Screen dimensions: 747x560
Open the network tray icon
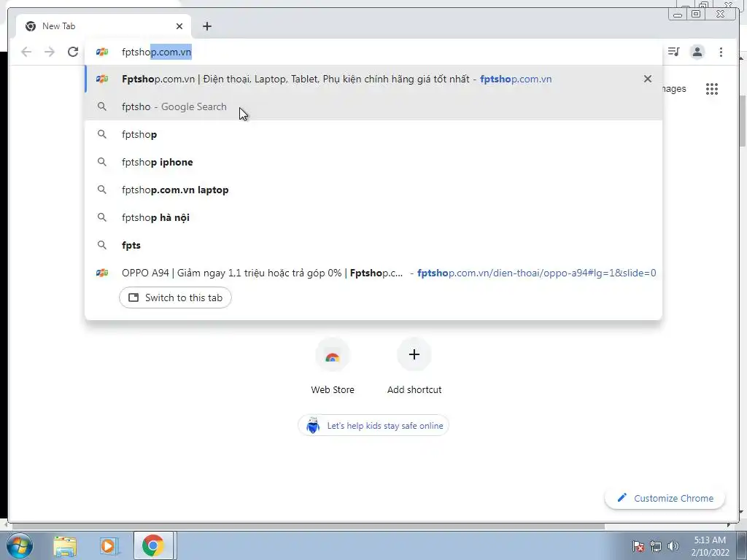tap(656, 546)
